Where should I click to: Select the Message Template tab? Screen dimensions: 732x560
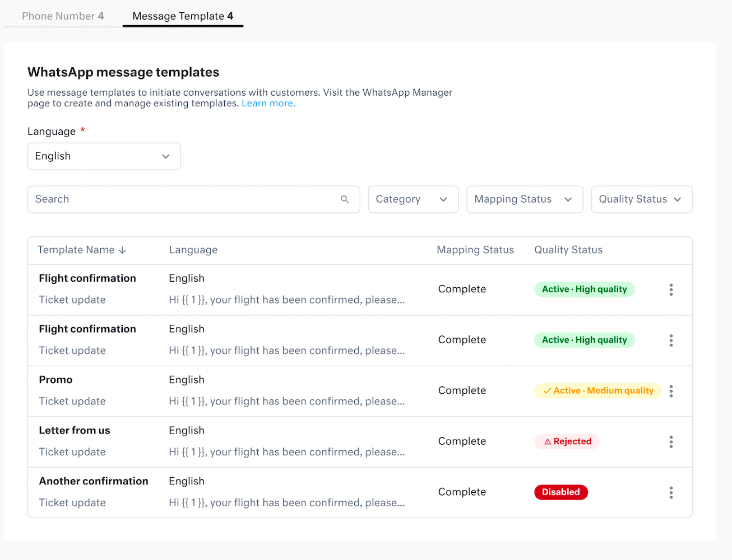click(183, 16)
